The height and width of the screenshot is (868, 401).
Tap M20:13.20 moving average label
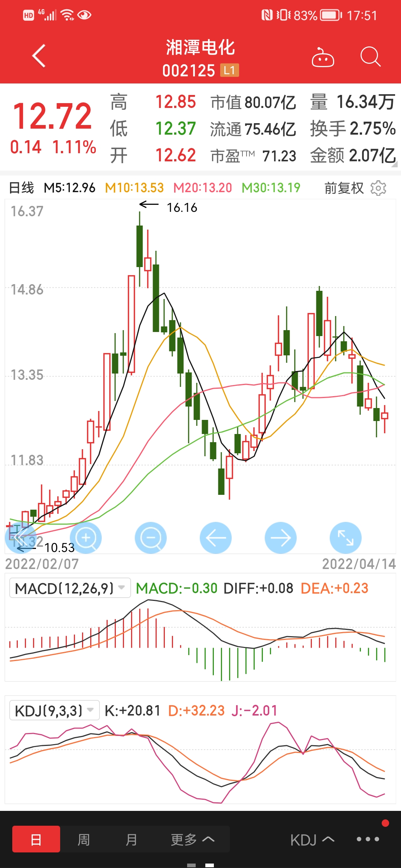(203, 188)
